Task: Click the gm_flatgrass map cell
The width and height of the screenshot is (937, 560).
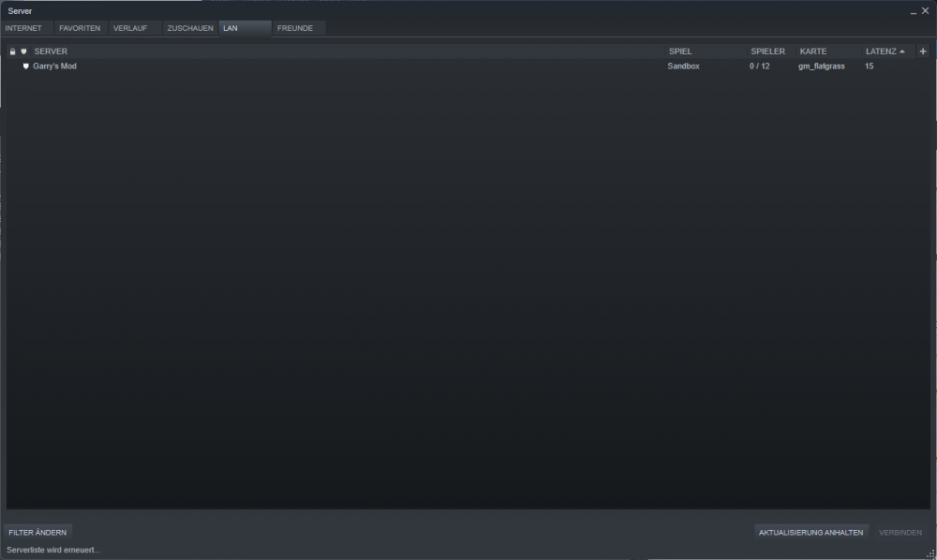Action: coord(821,66)
